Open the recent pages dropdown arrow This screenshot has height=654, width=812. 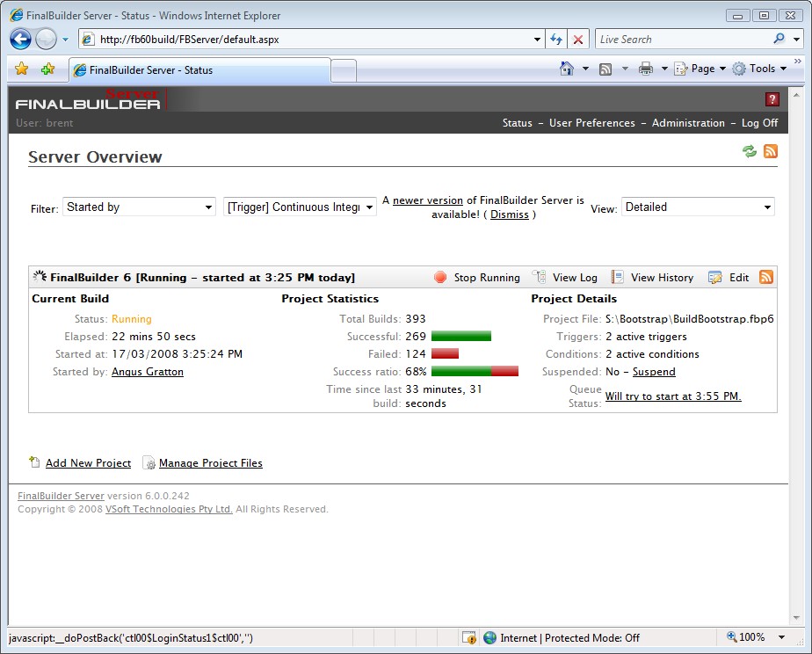[65, 40]
